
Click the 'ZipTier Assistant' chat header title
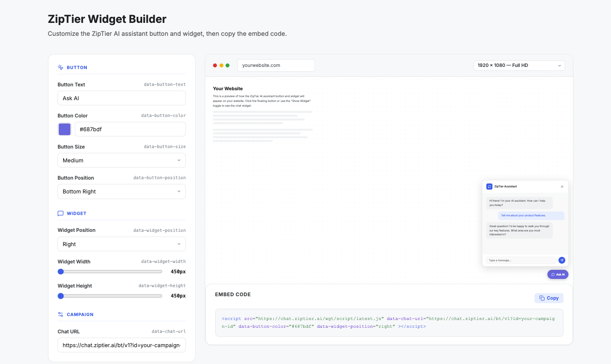point(506,187)
